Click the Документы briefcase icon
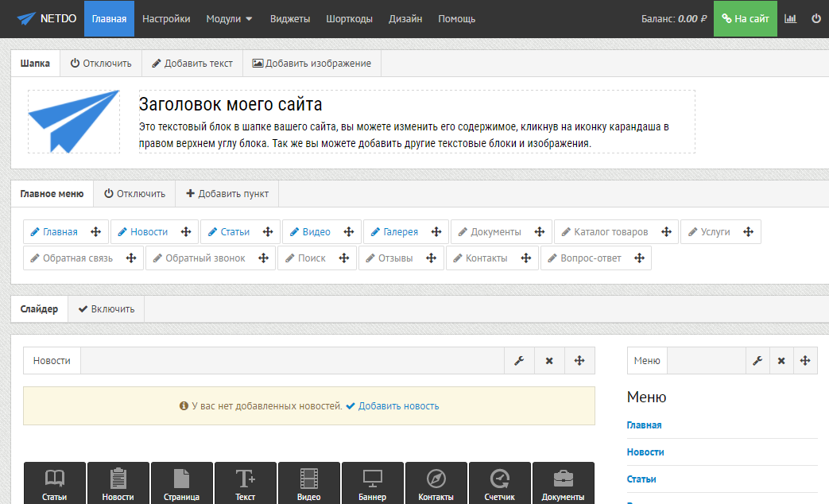 (x=563, y=478)
